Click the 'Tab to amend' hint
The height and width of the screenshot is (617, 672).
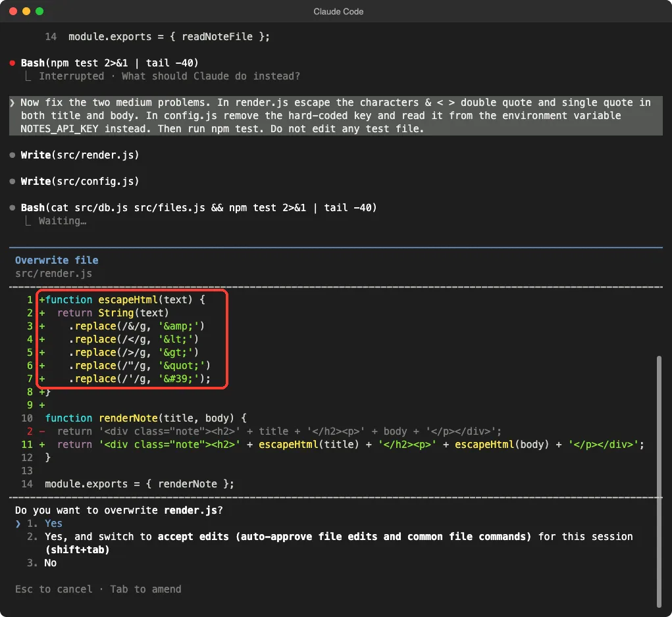(x=145, y=589)
